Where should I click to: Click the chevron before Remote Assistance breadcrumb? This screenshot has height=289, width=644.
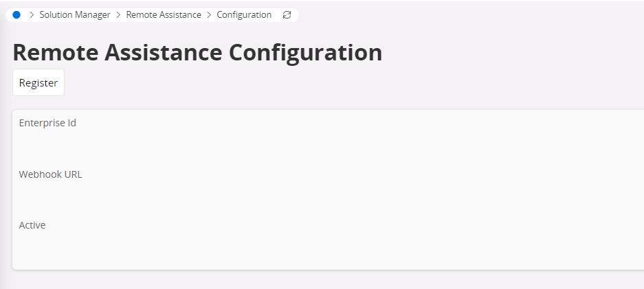(x=118, y=14)
